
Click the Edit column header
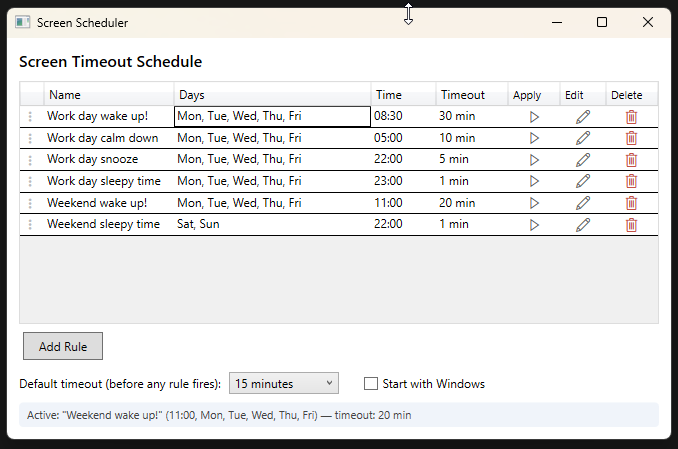[583, 95]
